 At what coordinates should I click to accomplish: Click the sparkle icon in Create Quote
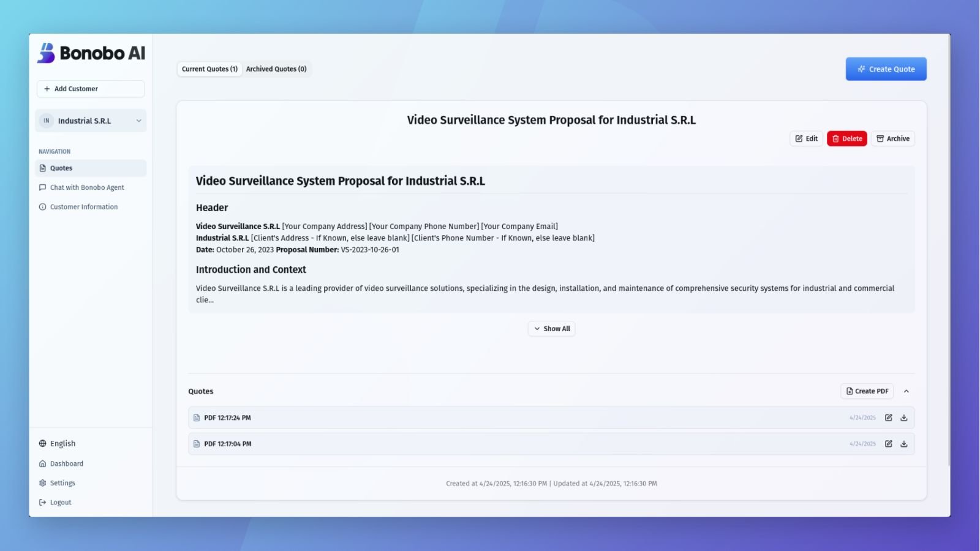[x=861, y=69]
